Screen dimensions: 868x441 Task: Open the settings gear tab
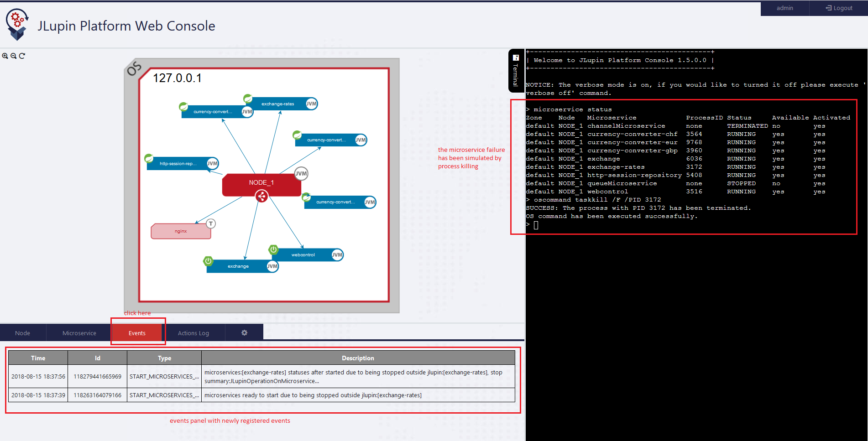244,333
